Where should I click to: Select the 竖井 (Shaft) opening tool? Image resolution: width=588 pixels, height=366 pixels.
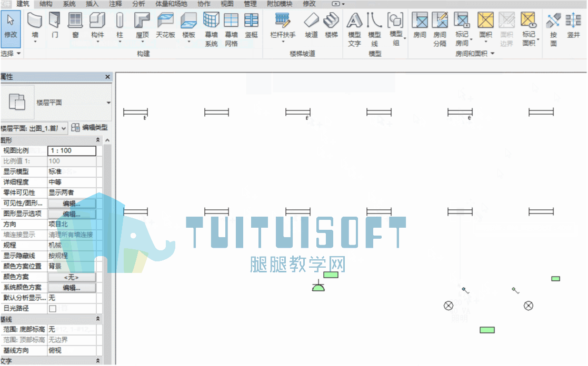tap(573, 25)
